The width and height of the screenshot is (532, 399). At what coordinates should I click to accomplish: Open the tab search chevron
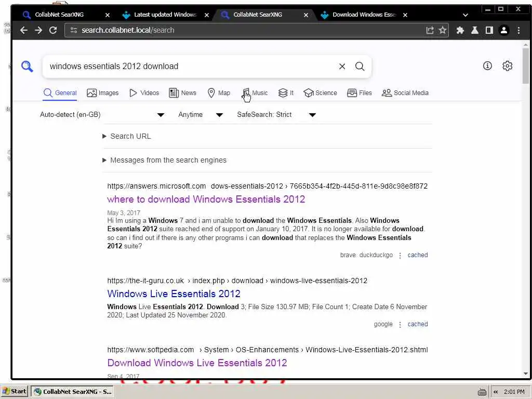click(465, 15)
